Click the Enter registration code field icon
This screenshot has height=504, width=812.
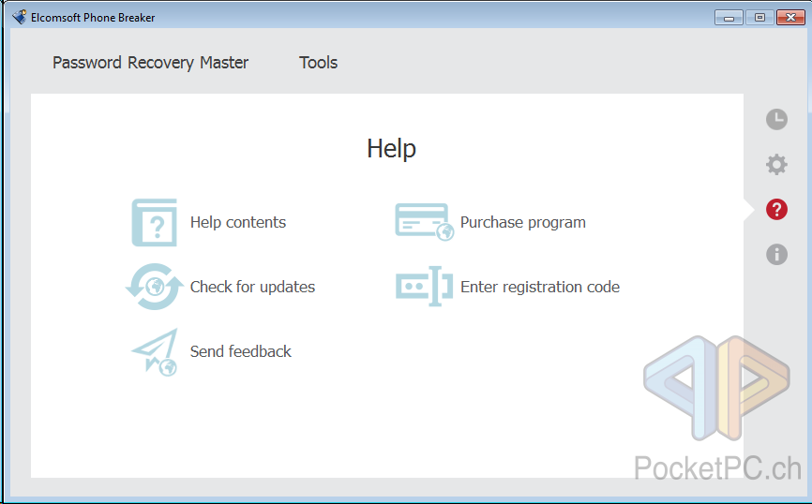[x=424, y=286]
